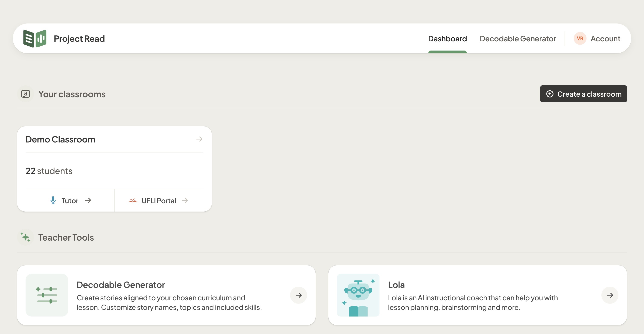Click the classrooms section icon
This screenshot has height=334, width=644.
click(26, 94)
